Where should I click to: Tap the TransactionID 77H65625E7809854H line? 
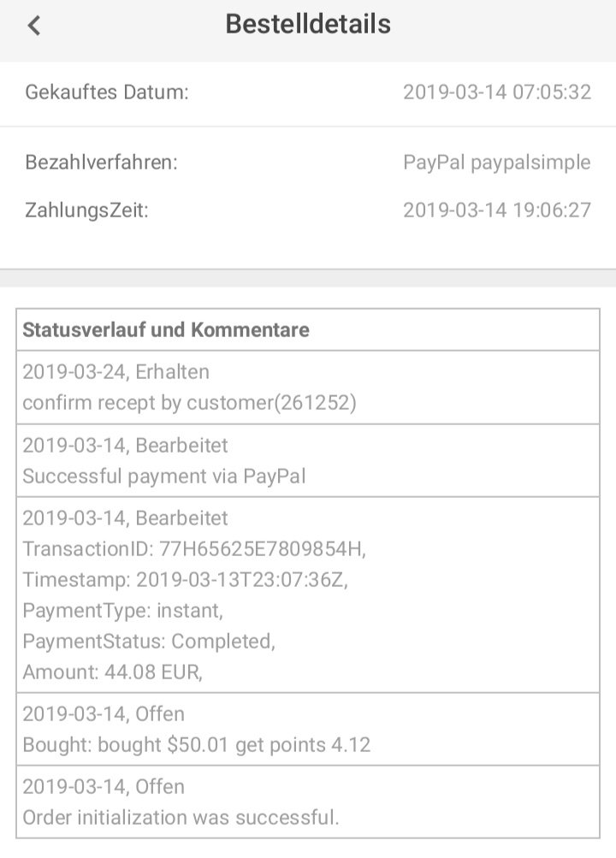click(194, 548)
